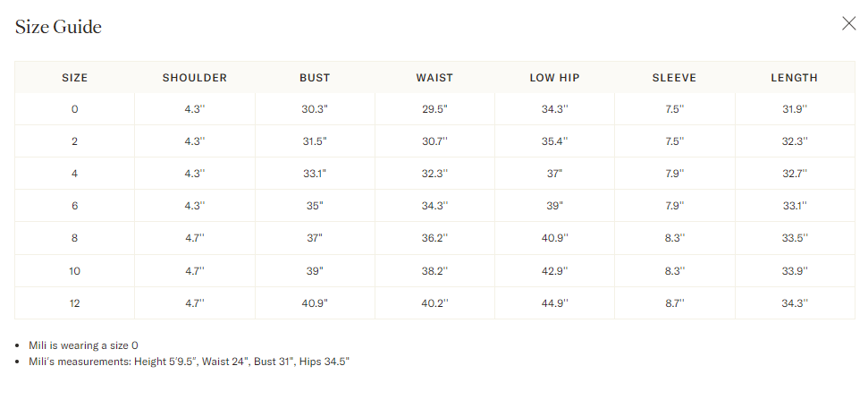Image resolution: width=868 pixels, height=400 pixels.
Task: Click the text 'Mili is wearing a size 0'
Action: point(84,345)
